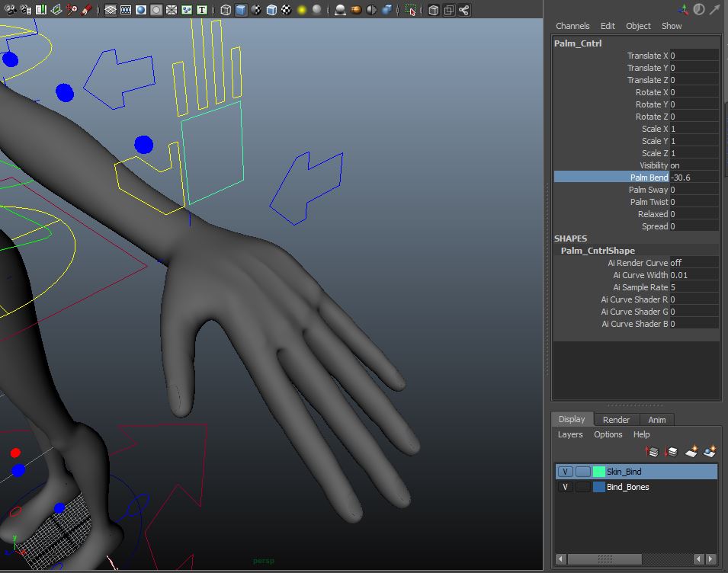Open Layers menu in layer editor

(570, 434)
